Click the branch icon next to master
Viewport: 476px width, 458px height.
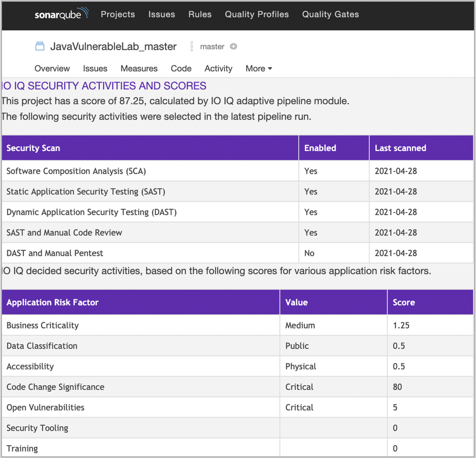pos(192,46)
